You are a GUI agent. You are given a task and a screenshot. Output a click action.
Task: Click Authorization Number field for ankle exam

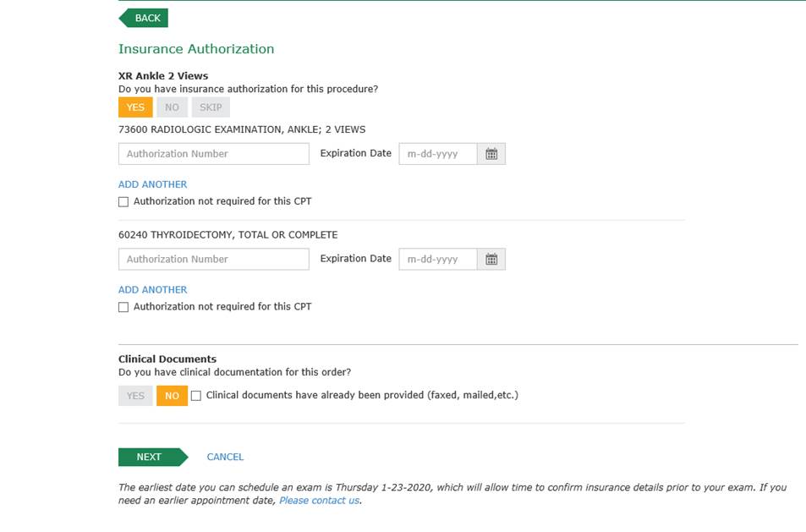coord(214,154)
